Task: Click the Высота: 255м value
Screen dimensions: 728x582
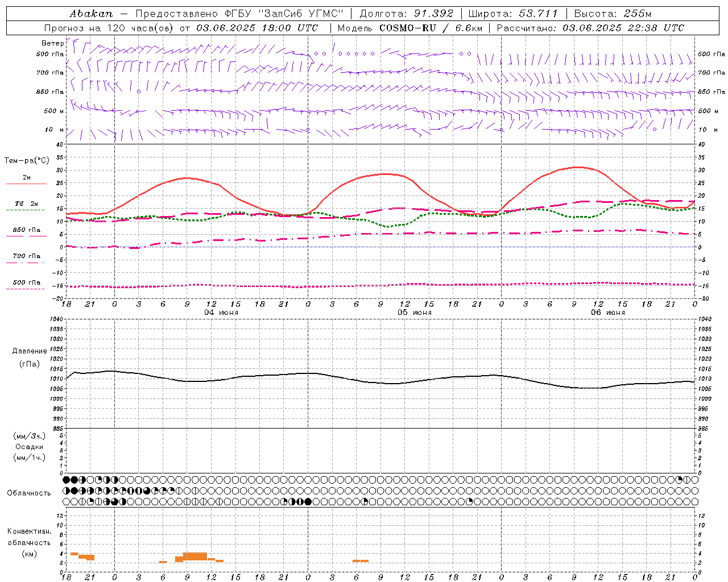Action: tap(613, 14)
